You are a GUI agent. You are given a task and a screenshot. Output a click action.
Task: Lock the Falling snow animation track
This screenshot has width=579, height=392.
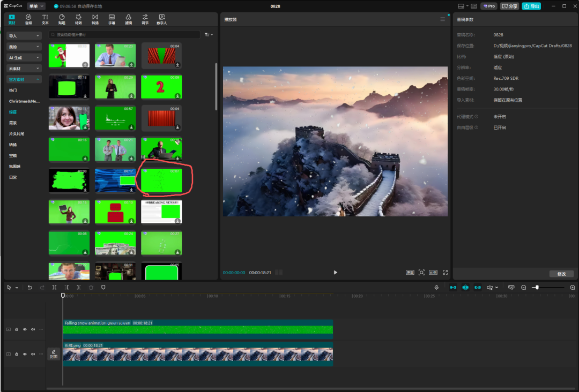coord(17,329)
